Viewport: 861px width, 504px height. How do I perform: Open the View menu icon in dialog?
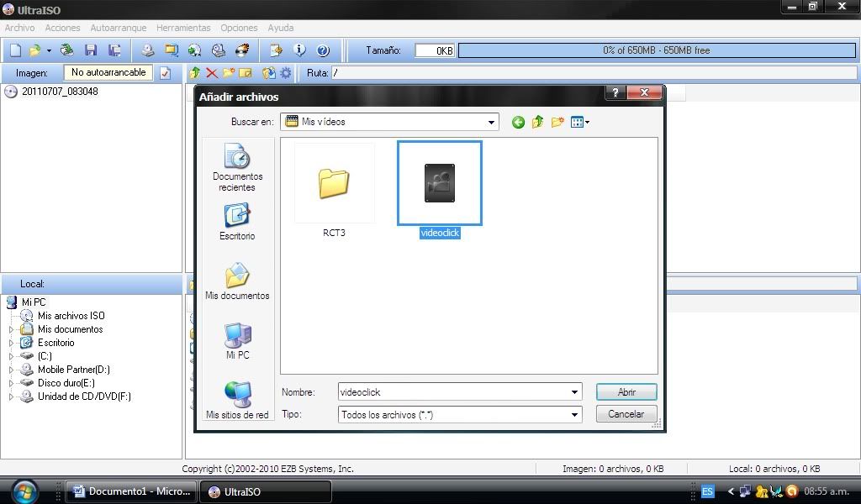pos(580,123)
